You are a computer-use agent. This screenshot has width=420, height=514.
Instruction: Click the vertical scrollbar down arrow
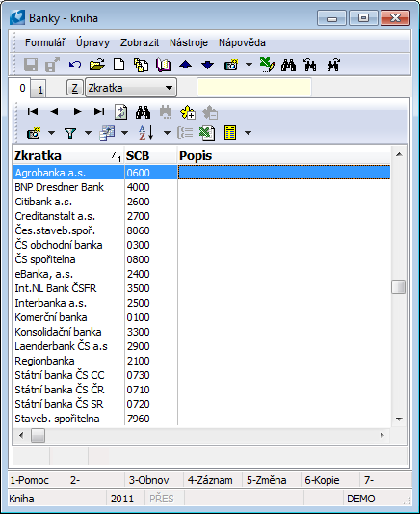click(x=399, y=419)
